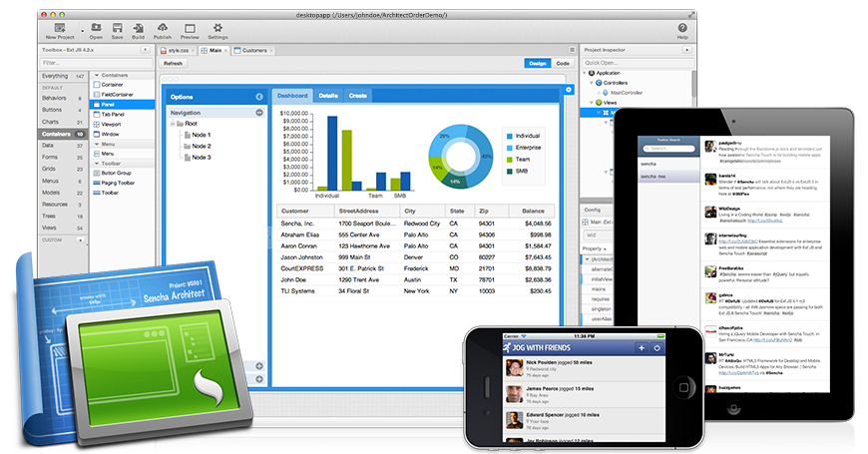Select the Grids toolbox category

pyautogui.click(x=63, y=169)
